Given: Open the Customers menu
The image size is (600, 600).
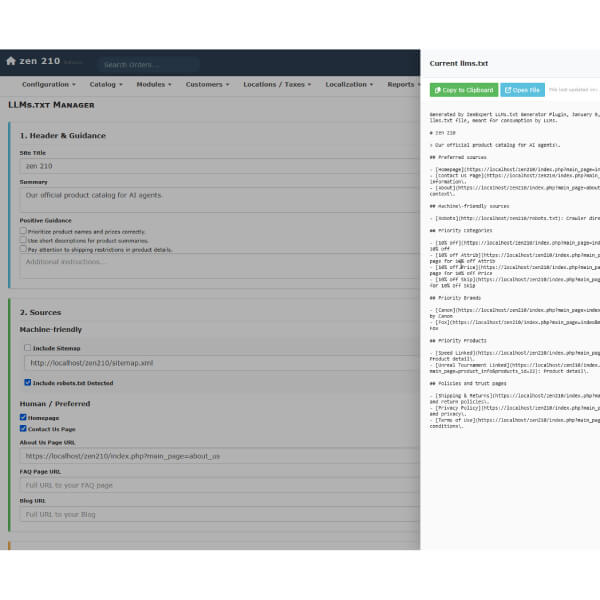Looking at the screenshot, I should point(207,84).
